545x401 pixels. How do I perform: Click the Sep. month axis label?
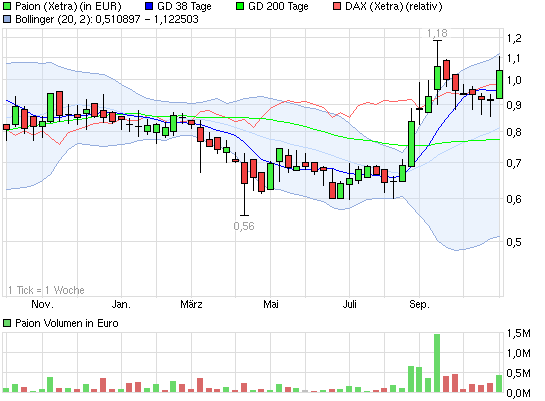pyautogui.click(x=419, y=304)
